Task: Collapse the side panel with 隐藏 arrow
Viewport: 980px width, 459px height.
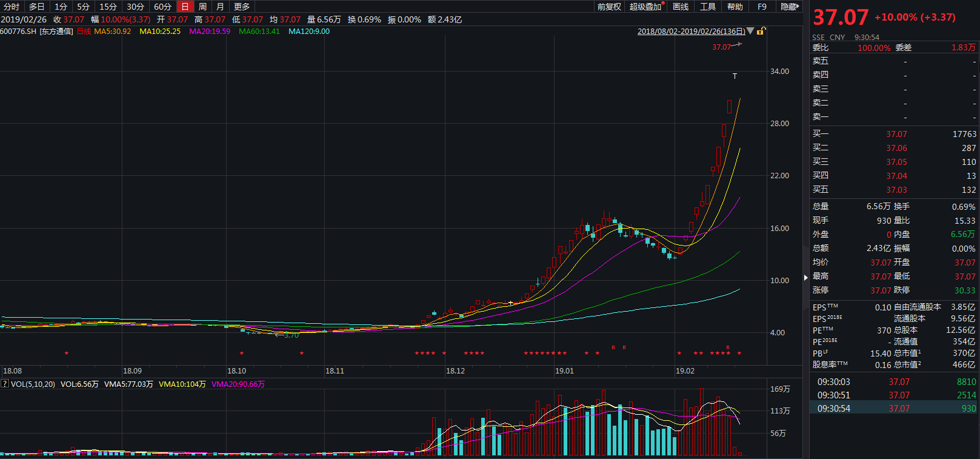Action: 790,7
